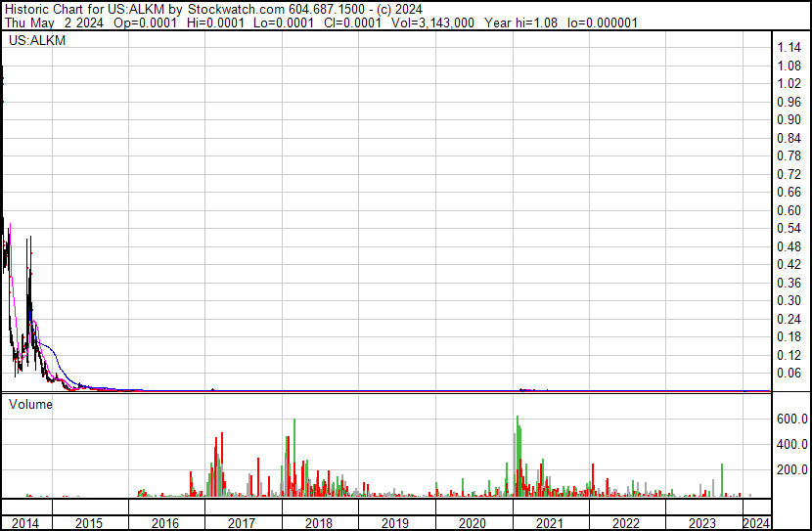Click the 0.90 price axis value

point(789,120)
